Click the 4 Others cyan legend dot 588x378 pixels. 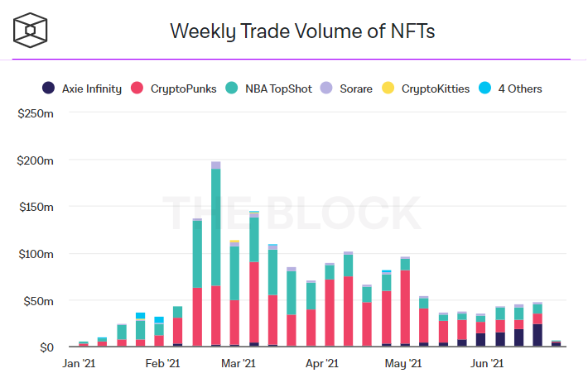484,88
